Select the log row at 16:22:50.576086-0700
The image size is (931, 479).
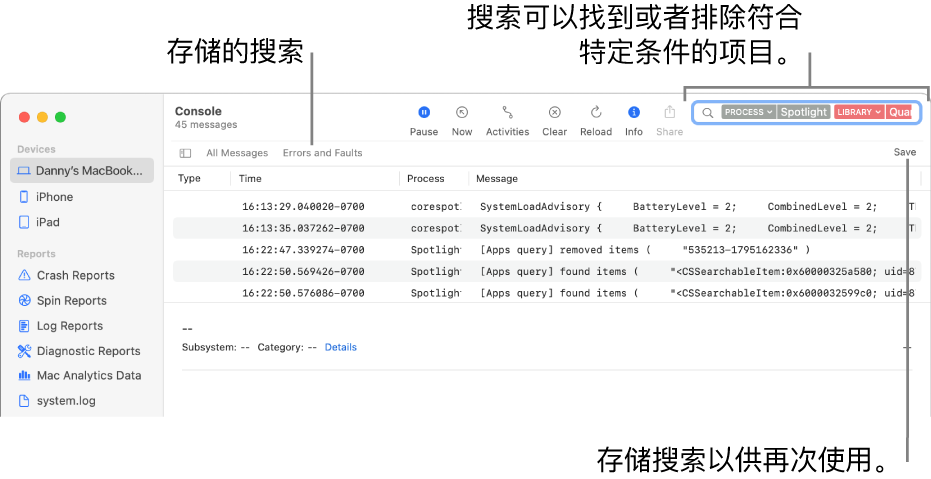[x=546, y=293]
